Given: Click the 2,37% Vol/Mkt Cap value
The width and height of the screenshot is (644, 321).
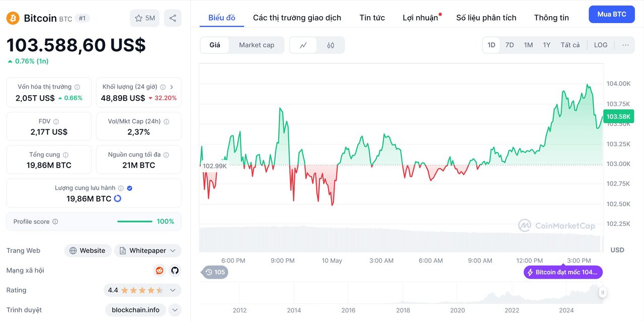Looking at the screenshot, I should click(139, 132).
